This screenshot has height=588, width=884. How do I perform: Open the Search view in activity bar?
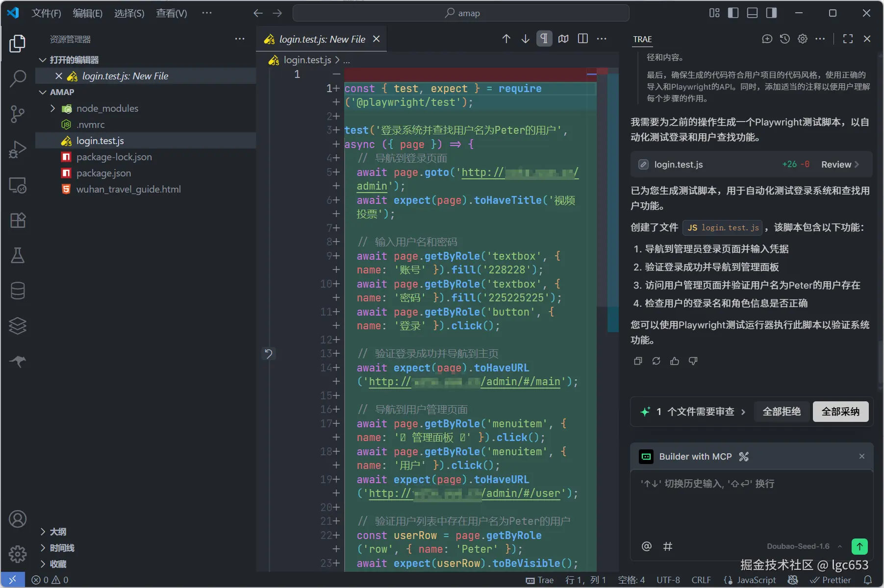[x=18, y=78]
